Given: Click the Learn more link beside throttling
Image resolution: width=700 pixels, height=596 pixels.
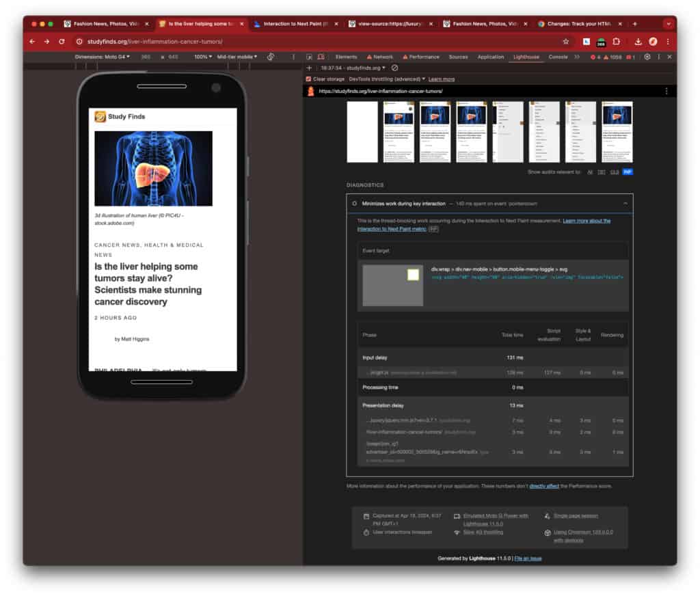Looking at the screenshot, I should pyautogui.click(x=441, y=79).
